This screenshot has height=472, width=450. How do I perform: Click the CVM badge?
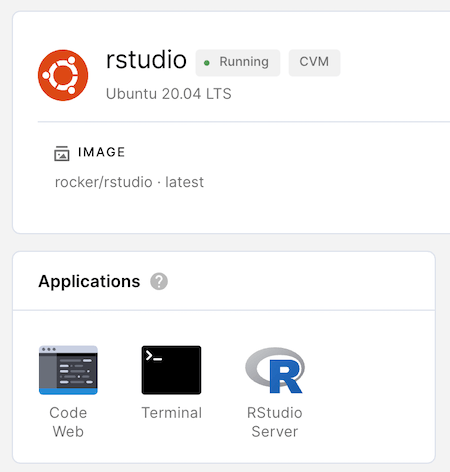point(314,63)
